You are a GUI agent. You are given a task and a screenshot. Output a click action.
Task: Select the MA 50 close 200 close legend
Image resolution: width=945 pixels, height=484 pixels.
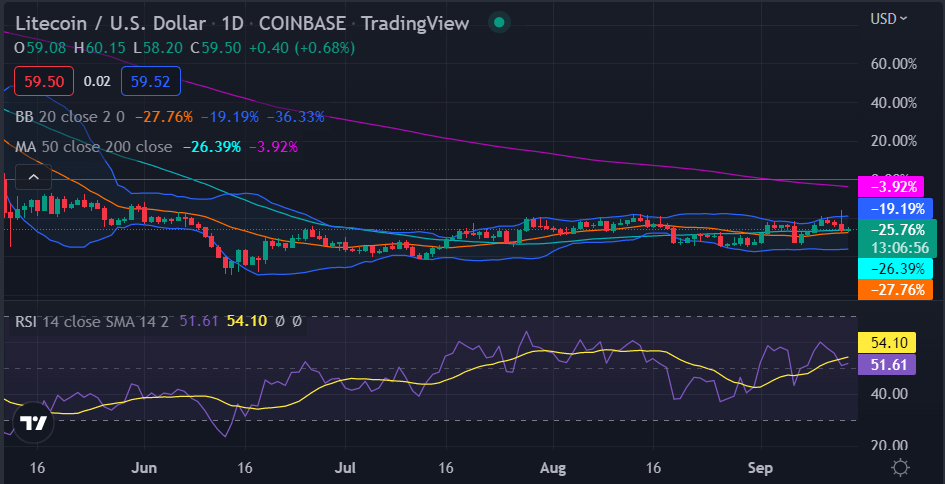tap(93, 146)
